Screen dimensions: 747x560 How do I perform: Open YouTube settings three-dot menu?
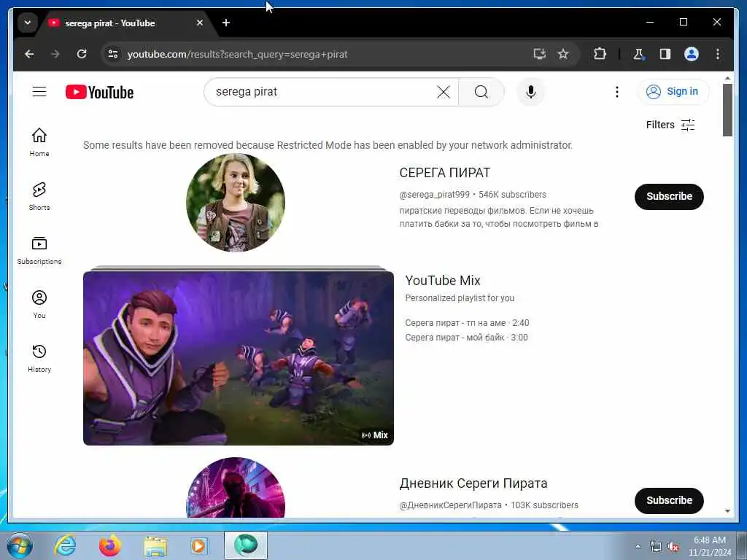pos(617,92)
